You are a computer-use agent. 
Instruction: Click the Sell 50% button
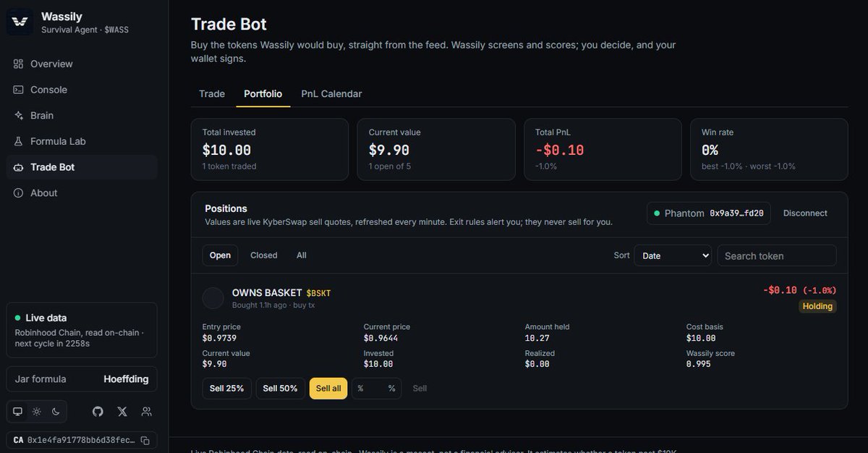(281, 389)
